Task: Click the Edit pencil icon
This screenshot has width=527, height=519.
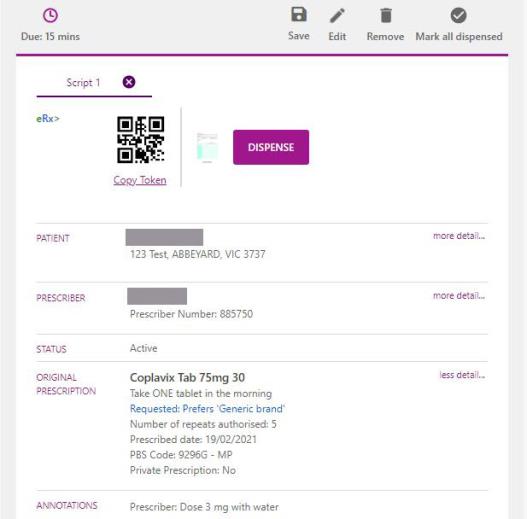Action: tap(337, 16)
